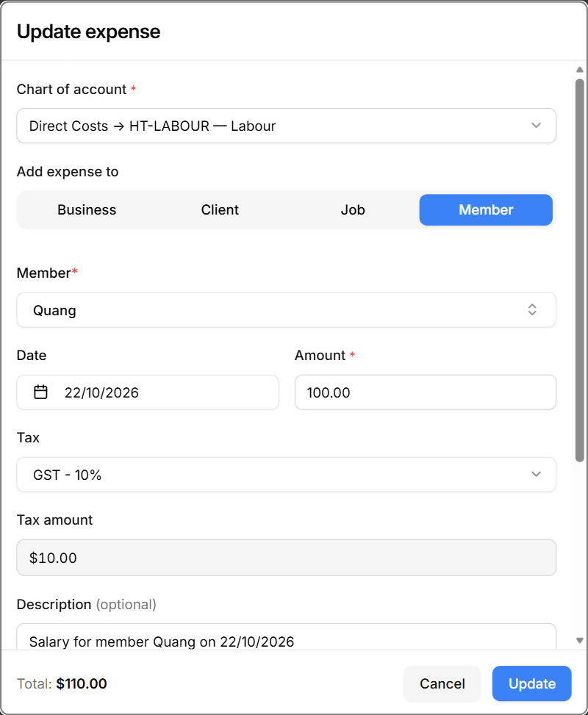The width and height of the screenshot is (588, 715).
Task: Cancel the expense update
Action: 442,683
